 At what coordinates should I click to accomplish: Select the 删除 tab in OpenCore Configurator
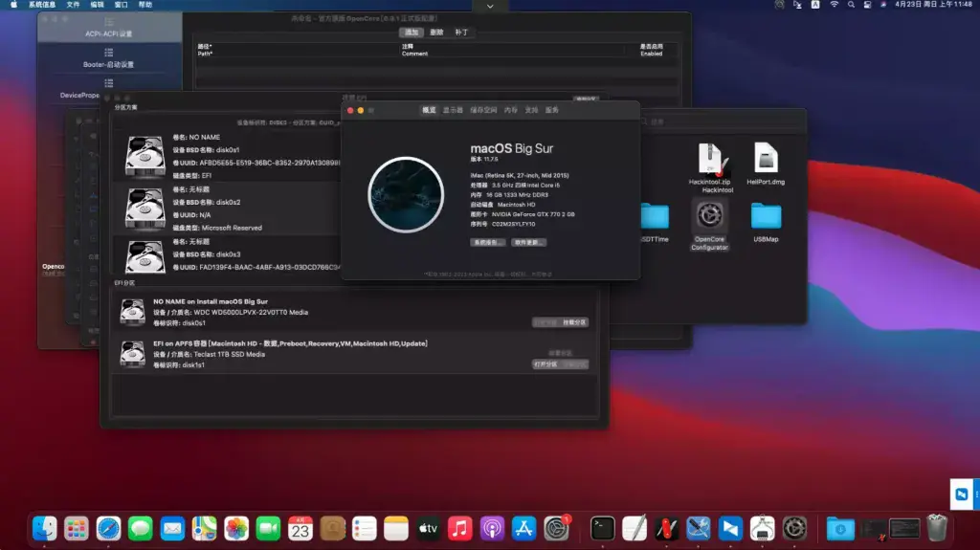click(436, 33)
